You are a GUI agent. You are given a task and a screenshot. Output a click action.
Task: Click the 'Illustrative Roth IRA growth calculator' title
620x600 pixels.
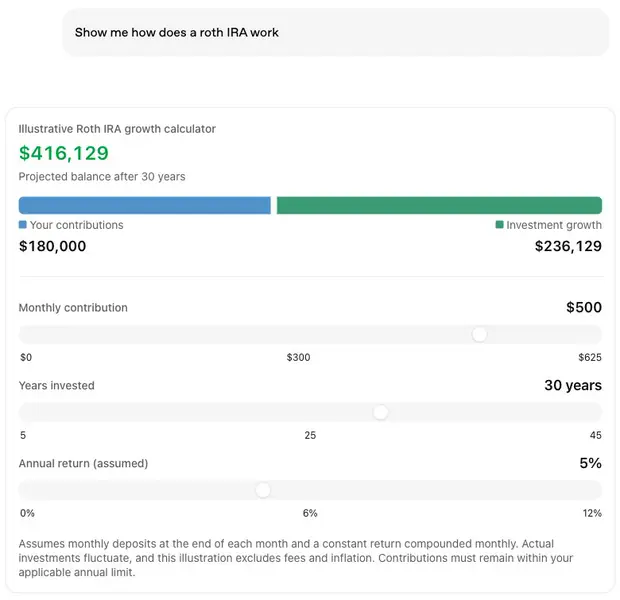(117, 129)
